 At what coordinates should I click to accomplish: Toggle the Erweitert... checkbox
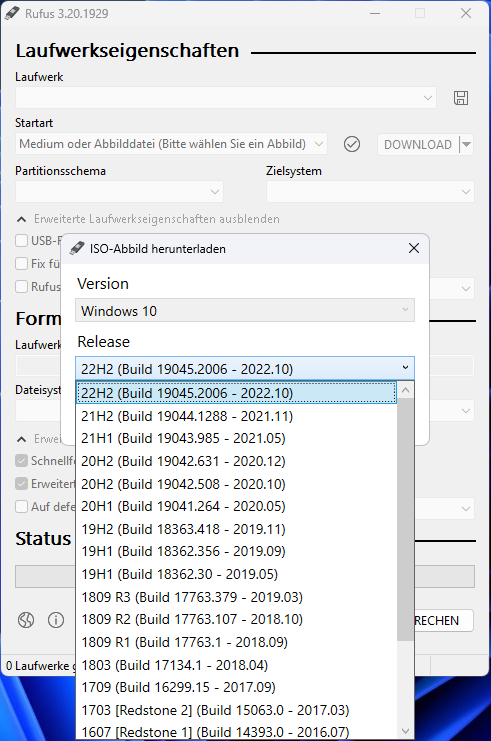pyautogui.click(x=21, y=483)
